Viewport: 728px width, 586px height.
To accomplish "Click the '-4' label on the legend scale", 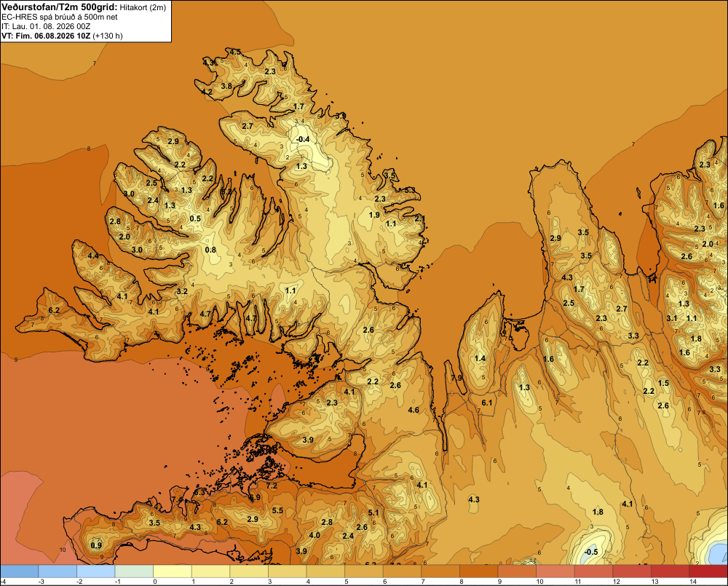I will [3, 582].
